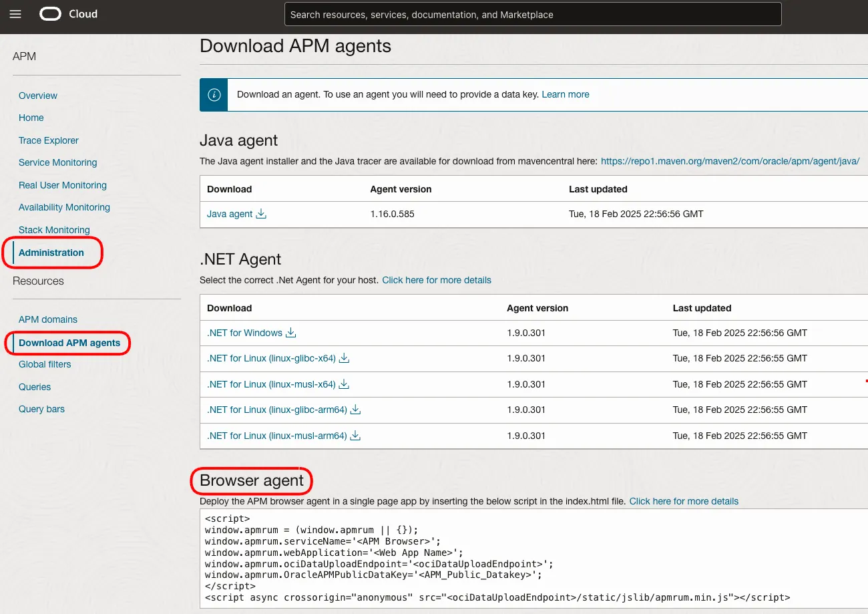Viewport: 868px width, 614px height.
Task: Select Query bars in the sidebar
Action: click(x=41, y=409)
